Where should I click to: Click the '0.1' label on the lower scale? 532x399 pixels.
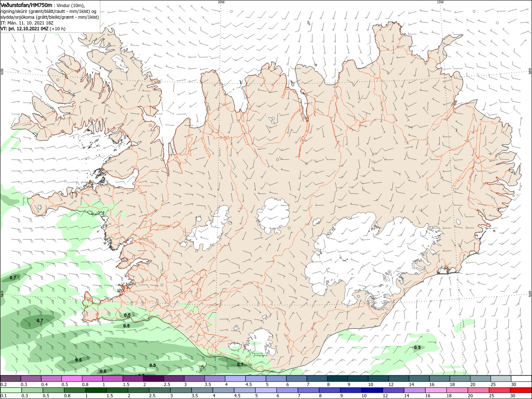[x=3, y=396]
